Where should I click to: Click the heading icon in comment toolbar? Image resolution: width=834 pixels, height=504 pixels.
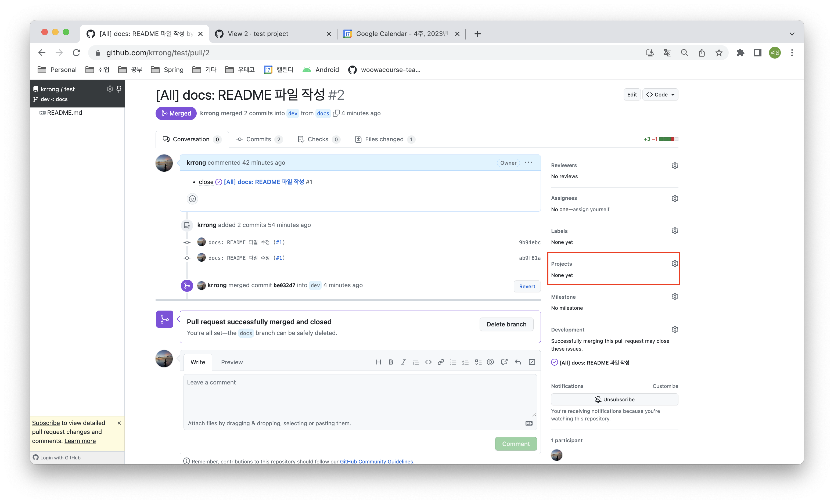[x=378, y=362]
